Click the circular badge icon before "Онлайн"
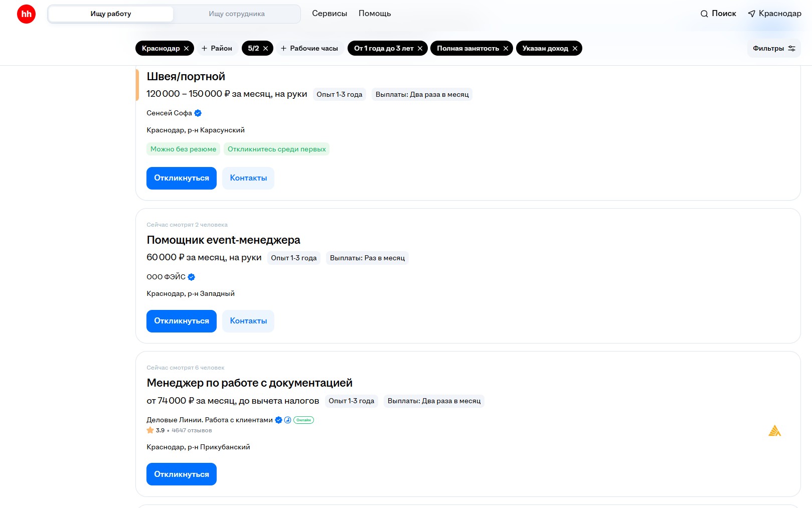This screenshot has height=508, width=812. (x=288, y=420)
